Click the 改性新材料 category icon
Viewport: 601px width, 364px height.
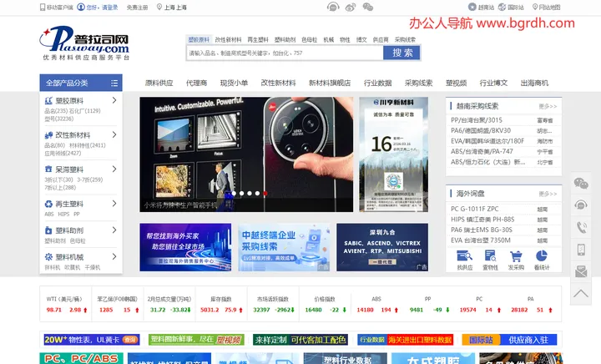[48, 135]
